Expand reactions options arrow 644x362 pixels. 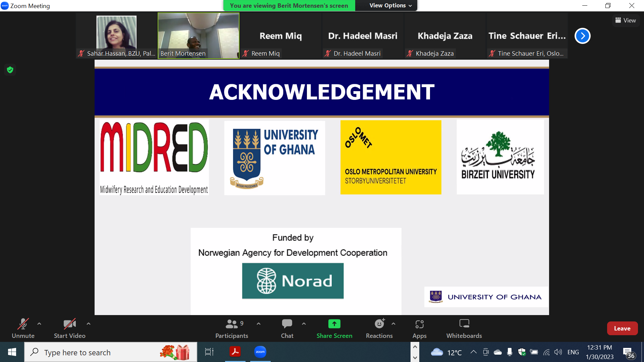point(393,324)
